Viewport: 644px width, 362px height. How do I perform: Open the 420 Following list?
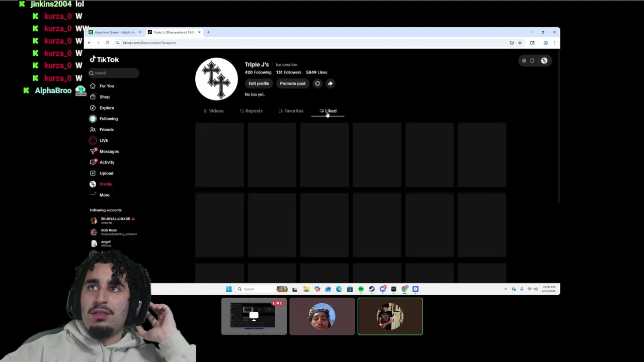(x=258, y=72)
